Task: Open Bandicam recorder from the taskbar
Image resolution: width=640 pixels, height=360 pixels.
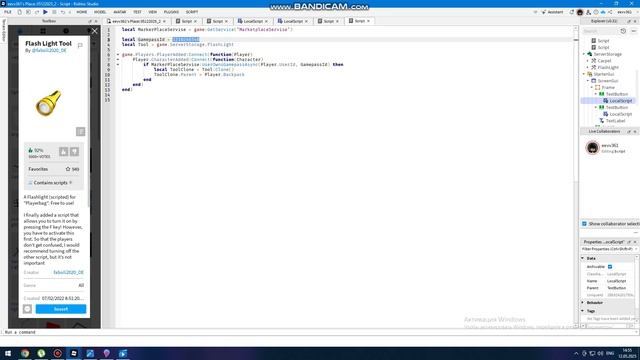Action: pos(58,353)
